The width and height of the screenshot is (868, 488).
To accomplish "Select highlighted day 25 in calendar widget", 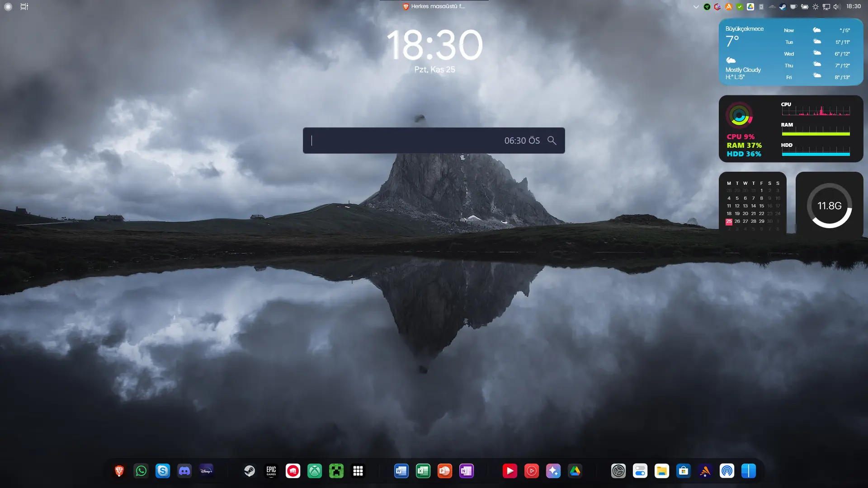I will coord(729,221).
